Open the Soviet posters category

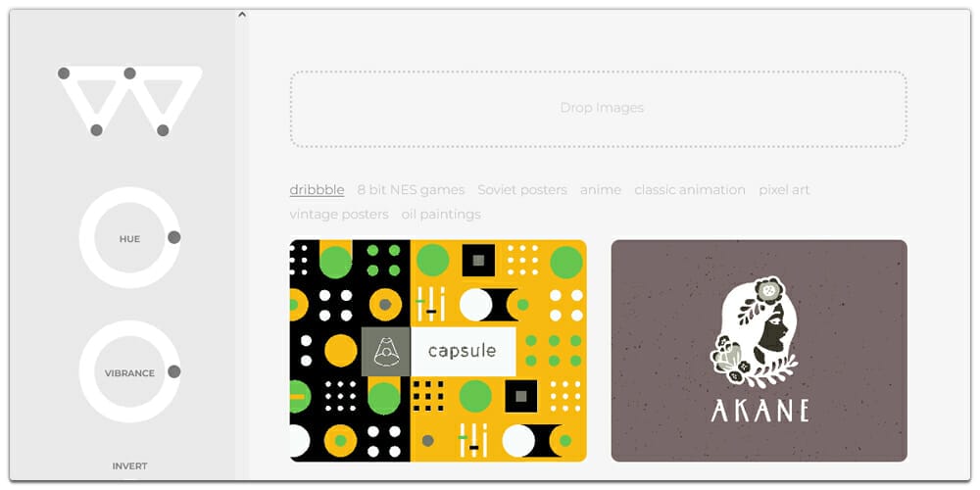(522, 189)
